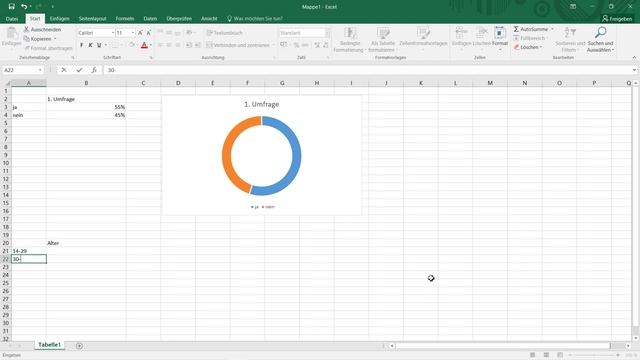Image resolution: width=640 pixels, height=360 pixels.
Task: Open the Datei tab
Action: (12, 19)
